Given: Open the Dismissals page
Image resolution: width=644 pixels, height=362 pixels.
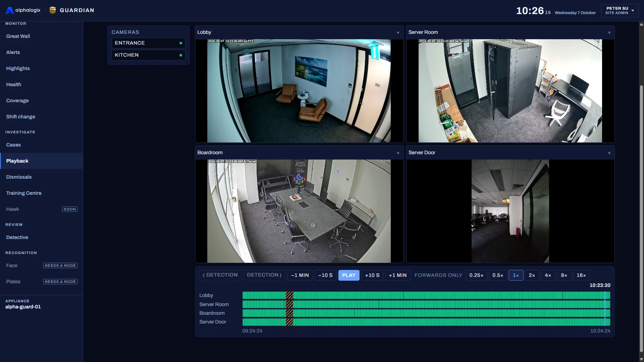Looking at the screenshot, I should tap(41, 177).
